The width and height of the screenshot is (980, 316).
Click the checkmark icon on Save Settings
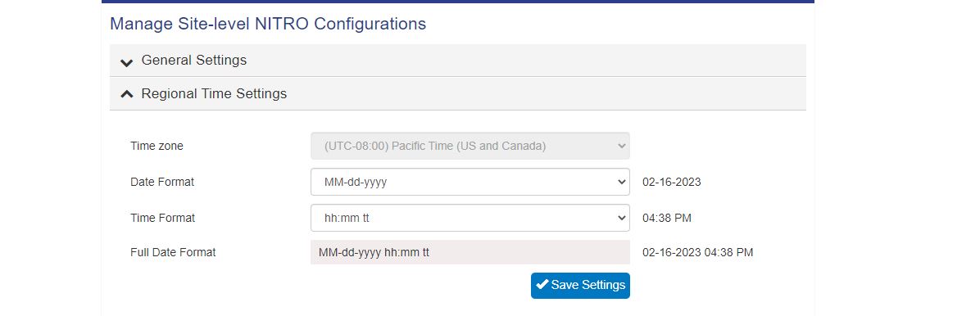pos(542,285)
